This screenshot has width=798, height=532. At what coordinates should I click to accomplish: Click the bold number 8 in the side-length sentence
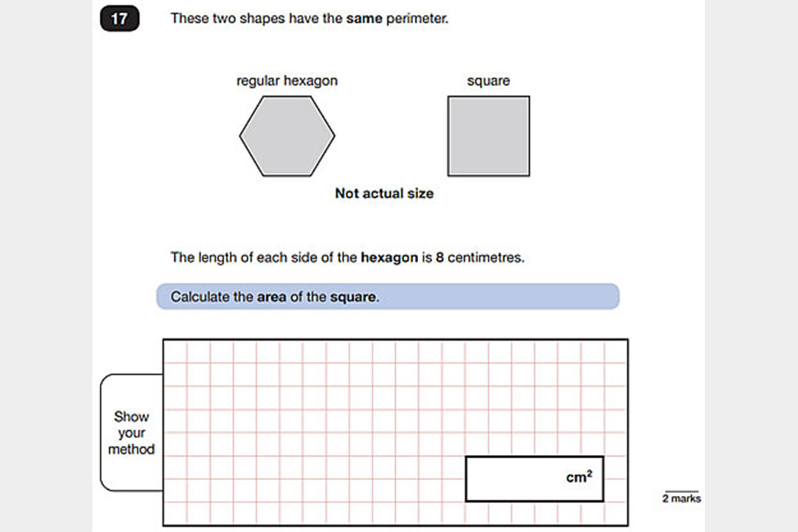(x=440, y=258)
